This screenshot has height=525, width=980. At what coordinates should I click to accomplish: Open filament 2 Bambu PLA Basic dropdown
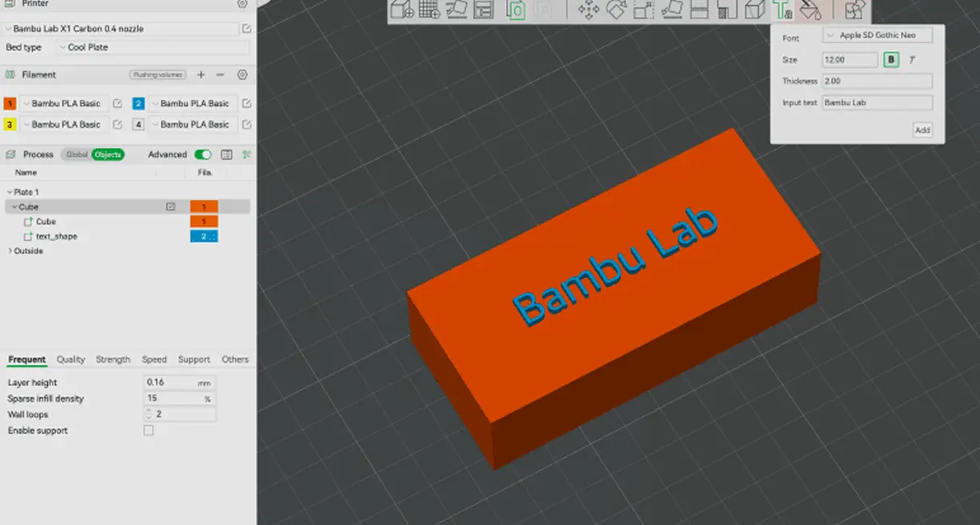pos(194,103)
